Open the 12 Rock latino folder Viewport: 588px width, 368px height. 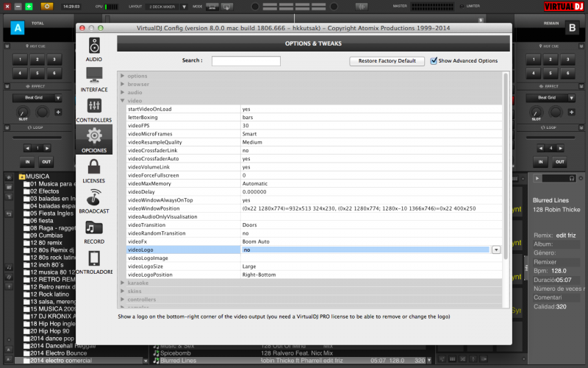46,294
